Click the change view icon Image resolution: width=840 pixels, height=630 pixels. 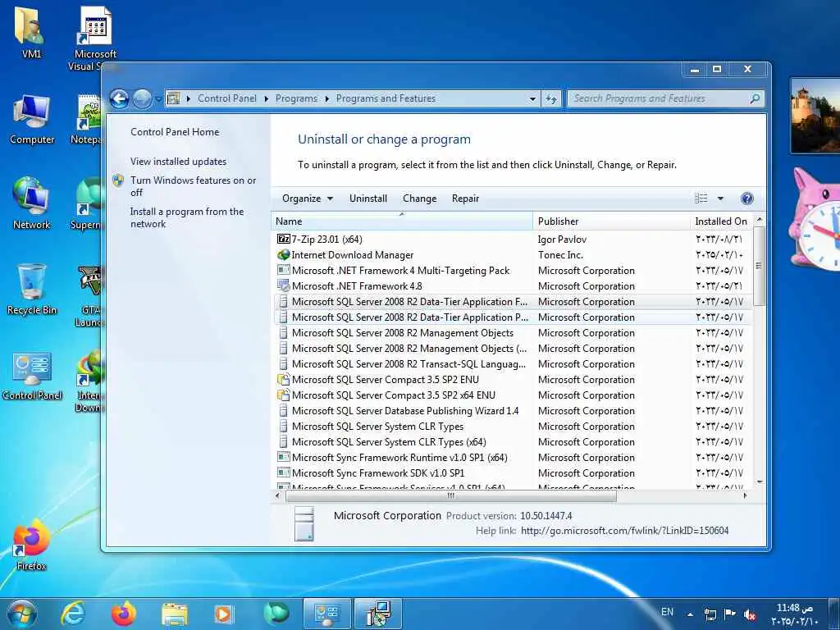tap(701, 199)
